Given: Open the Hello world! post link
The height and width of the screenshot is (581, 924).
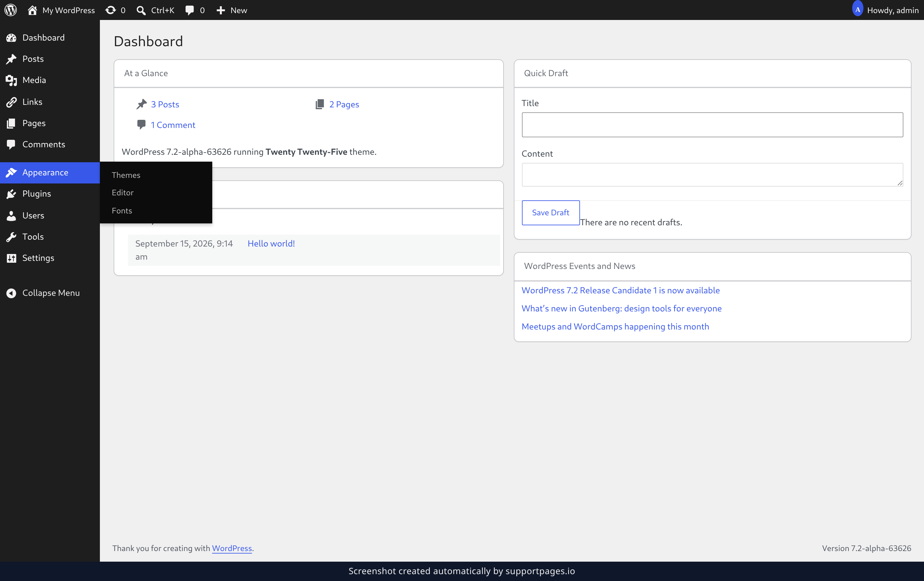Looking at the screenshot, I should coord(271,243).
